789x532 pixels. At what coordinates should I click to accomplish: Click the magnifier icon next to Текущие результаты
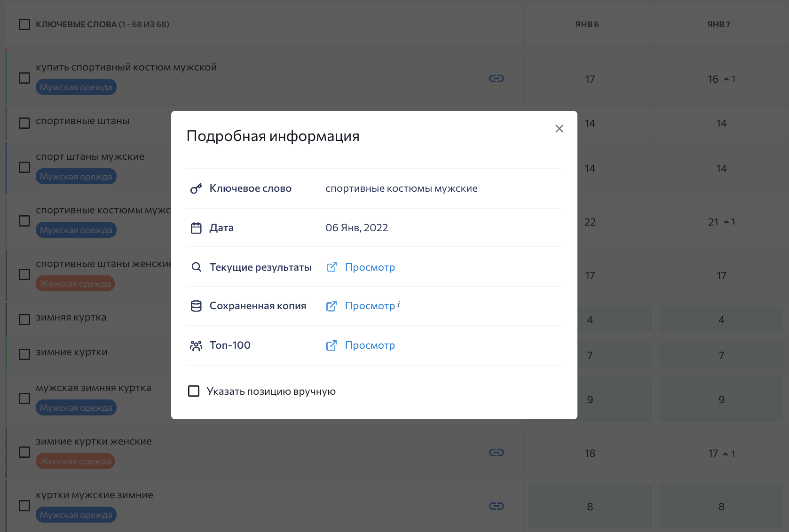(x=196, y=267)
